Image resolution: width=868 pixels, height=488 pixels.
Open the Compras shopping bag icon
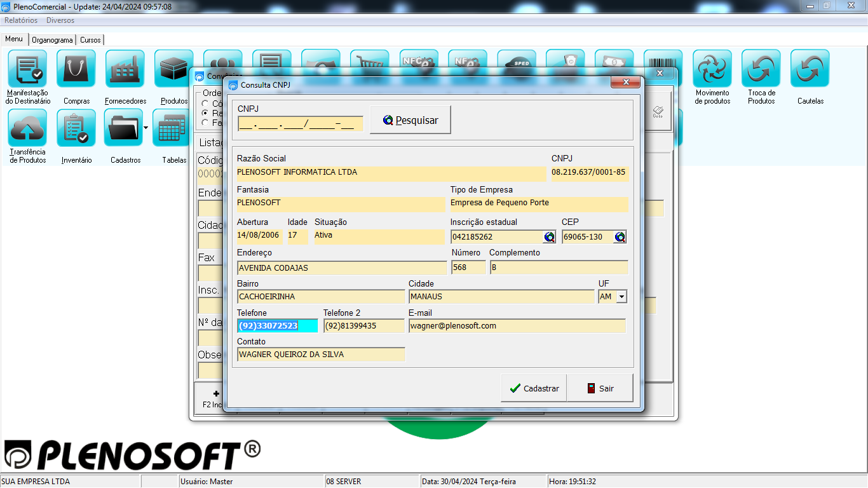pos(76,69)
